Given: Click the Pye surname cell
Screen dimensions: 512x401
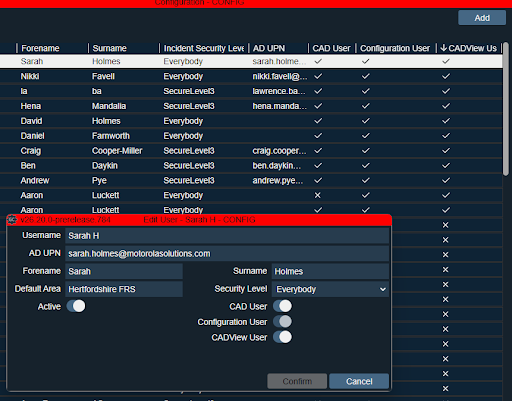Looking at the screenshot, I should point(99,180).
